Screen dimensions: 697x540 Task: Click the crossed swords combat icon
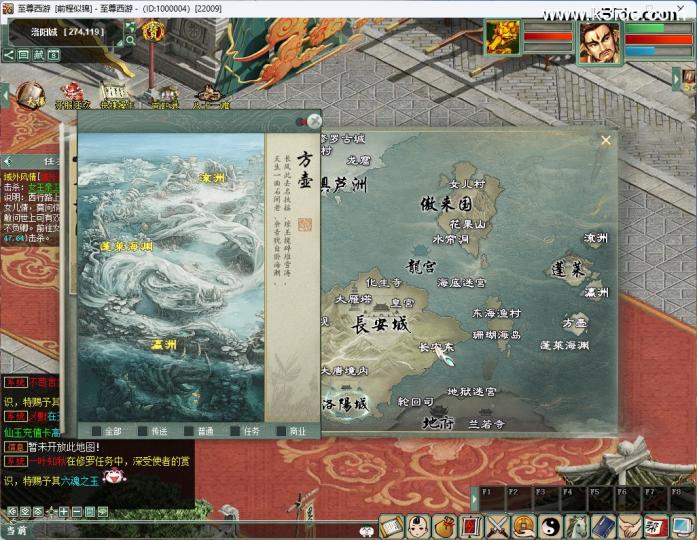coord(497,527)
